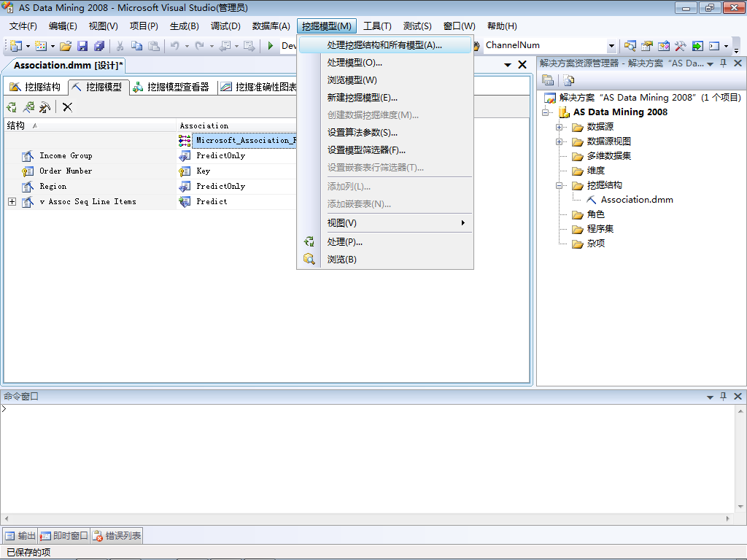Click the Properties icon in Solution Explorer toolbar
747x560 pixels.
(x=548, y=80)
